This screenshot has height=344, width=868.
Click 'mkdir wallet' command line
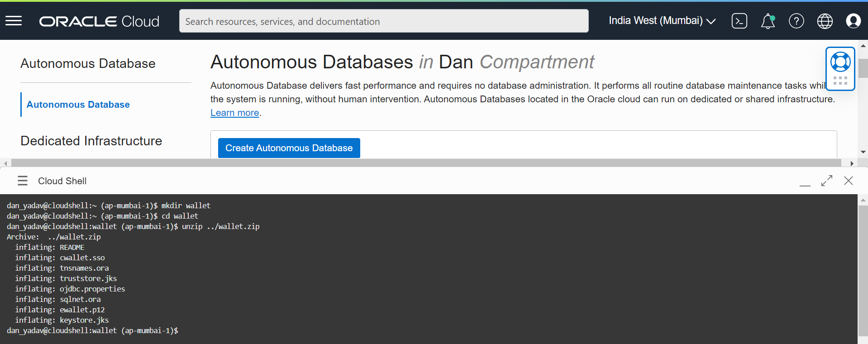[x=109, y=206]
